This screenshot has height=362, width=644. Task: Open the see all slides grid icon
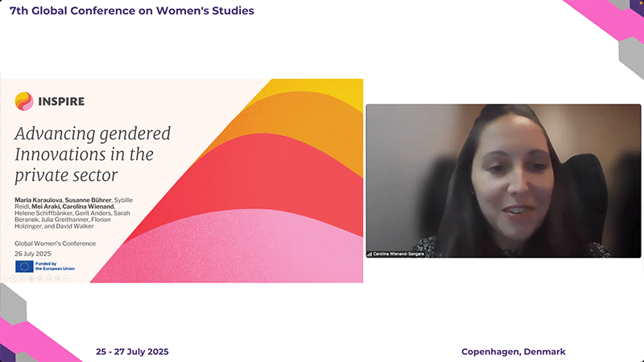(x=31, y=278)
